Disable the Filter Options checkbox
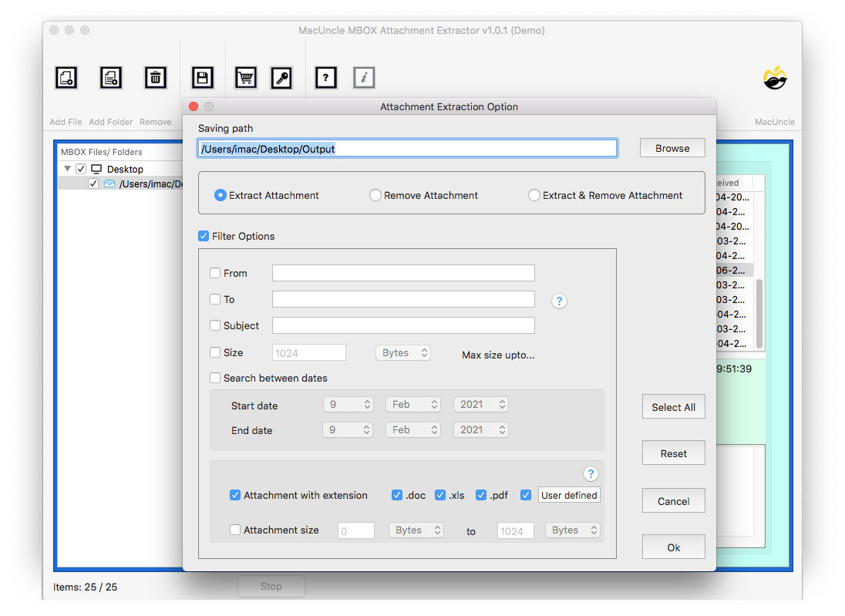Viewport: 845px width, 616px height. (204, 236)
